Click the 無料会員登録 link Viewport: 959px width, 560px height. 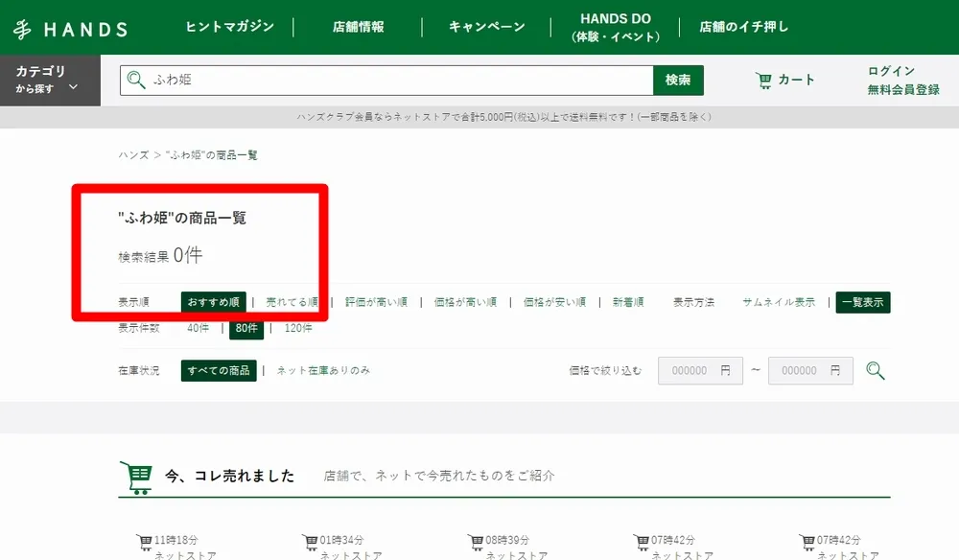[x=903, y=90]
